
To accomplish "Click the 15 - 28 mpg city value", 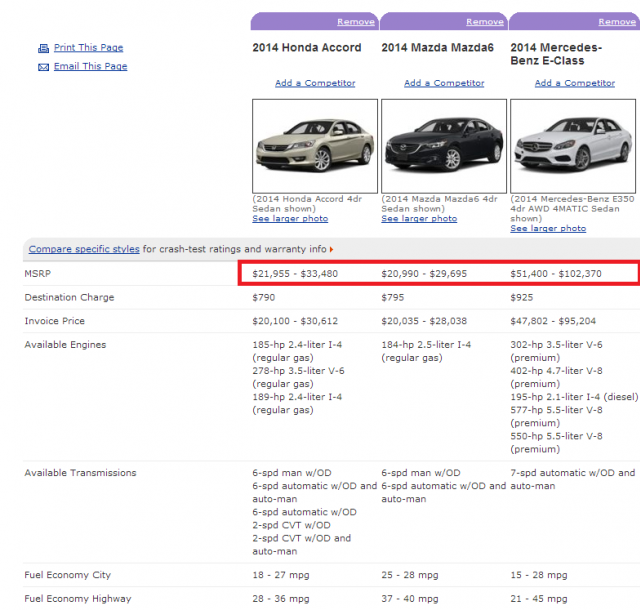I will 539,575.
